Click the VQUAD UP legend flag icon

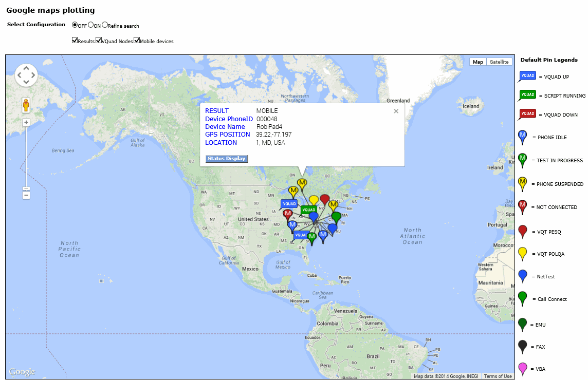[527, 77]
